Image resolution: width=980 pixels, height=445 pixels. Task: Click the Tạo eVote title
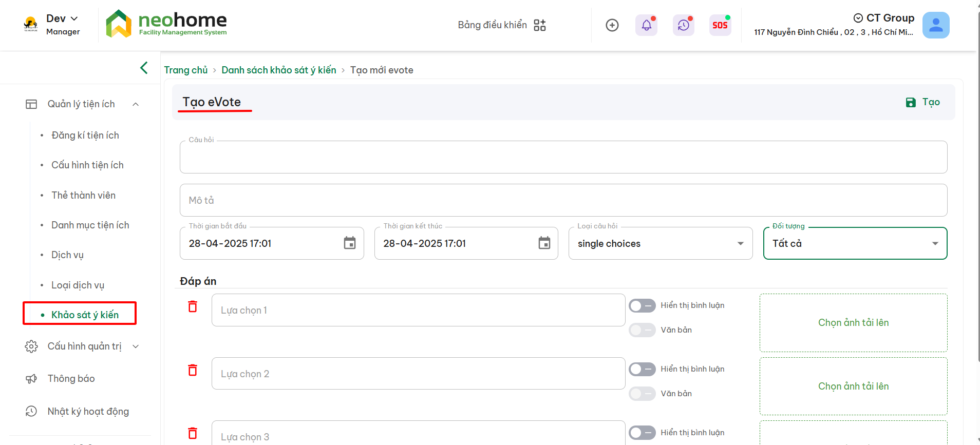pyautogui.click(x=212, y=102)
